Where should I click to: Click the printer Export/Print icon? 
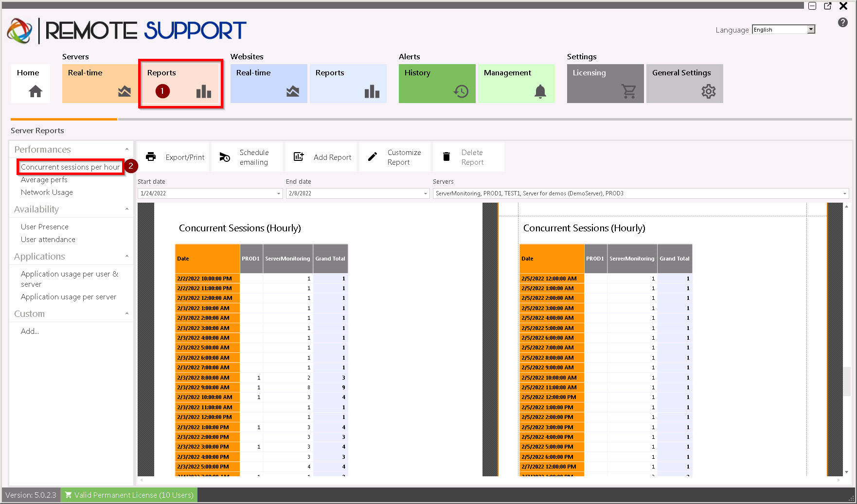[x=151, y=156]
